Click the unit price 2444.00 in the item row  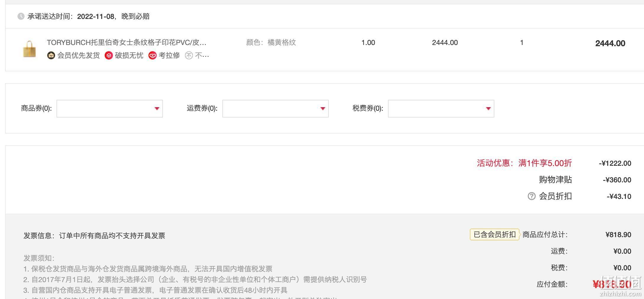[445, 43]
